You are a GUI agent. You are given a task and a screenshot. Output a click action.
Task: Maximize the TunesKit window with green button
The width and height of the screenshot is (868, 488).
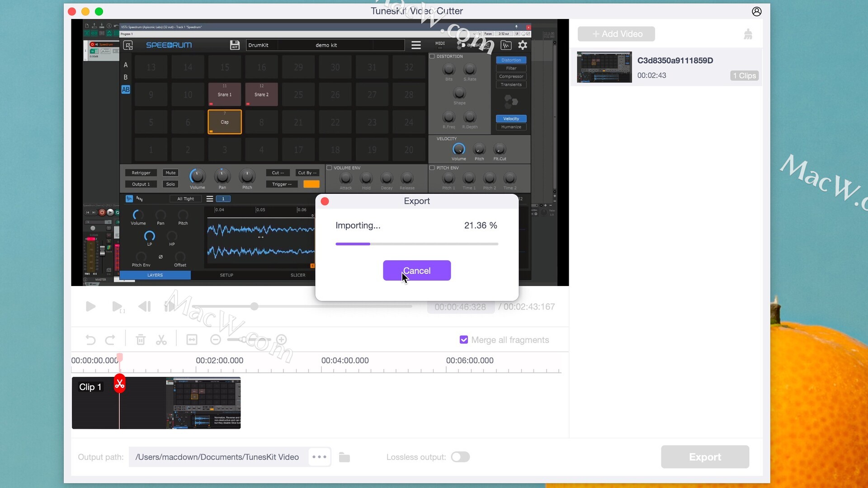point(99,11)
